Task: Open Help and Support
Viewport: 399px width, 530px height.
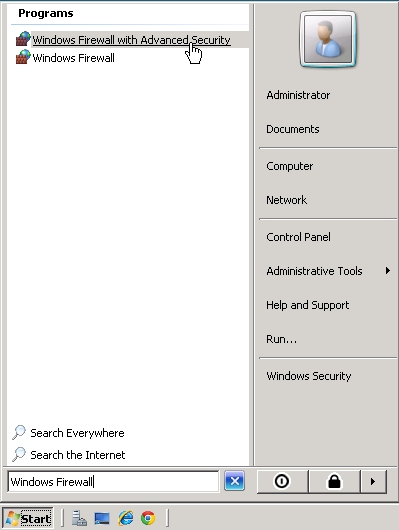Action: (x=307, y=305)
